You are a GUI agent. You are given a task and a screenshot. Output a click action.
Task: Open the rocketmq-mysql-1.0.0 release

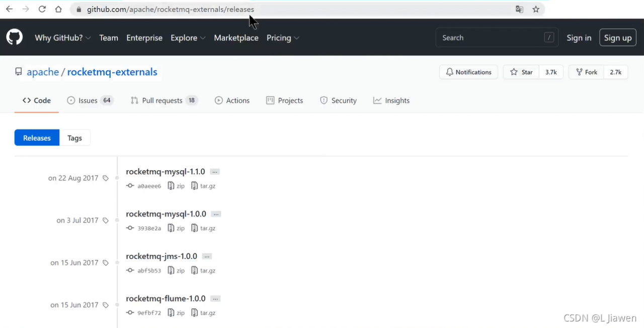166,214
